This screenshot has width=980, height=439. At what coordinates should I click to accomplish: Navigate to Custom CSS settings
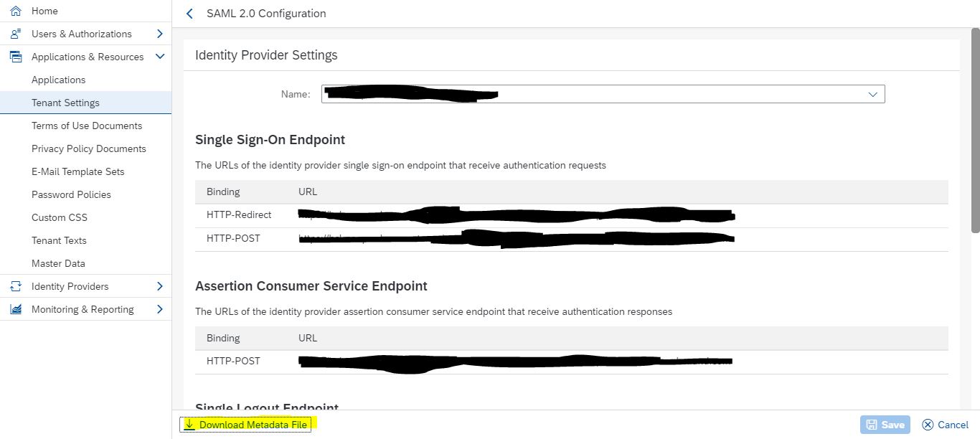59,217
